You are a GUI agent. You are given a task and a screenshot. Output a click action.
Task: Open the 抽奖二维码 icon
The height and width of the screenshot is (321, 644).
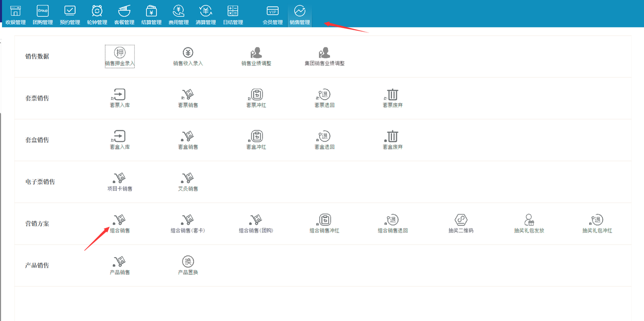461,220
